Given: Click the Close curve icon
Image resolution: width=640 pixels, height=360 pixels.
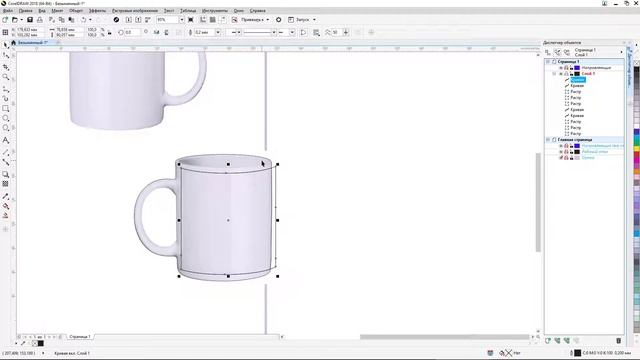Looking at the screenshot, I should [303, 32].
